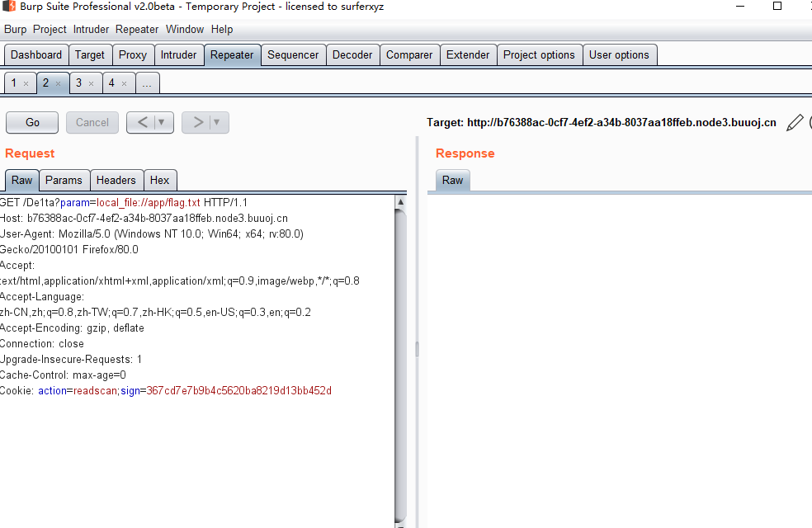Click the Accept-Language header name
Screen dimensions: 812x528
coord(42,297)
